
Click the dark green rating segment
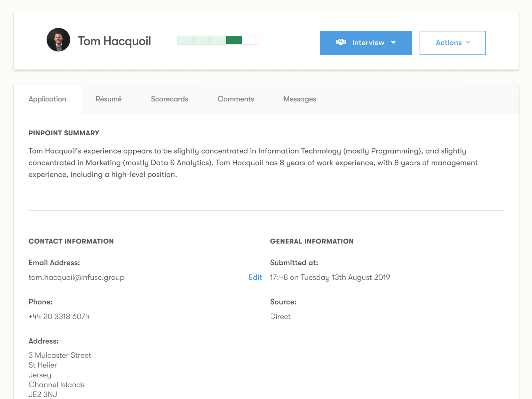pos(234,40)
